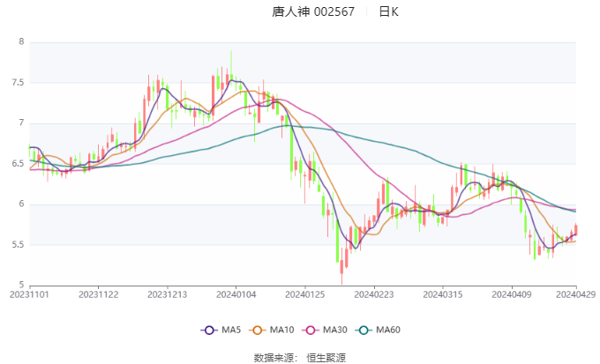This screenshot has height=364, width=600.
Task: Toggle the MA30 series via its text label
Action: pos(335,330)
